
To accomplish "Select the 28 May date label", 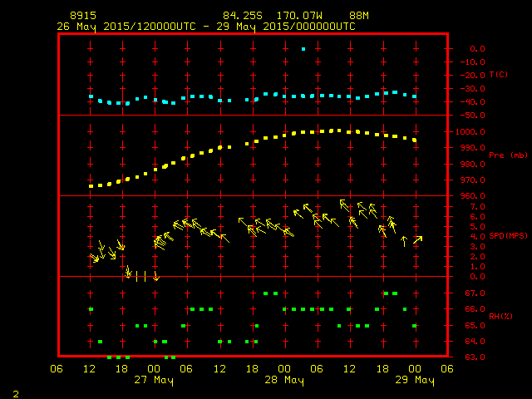I will 284,380.
